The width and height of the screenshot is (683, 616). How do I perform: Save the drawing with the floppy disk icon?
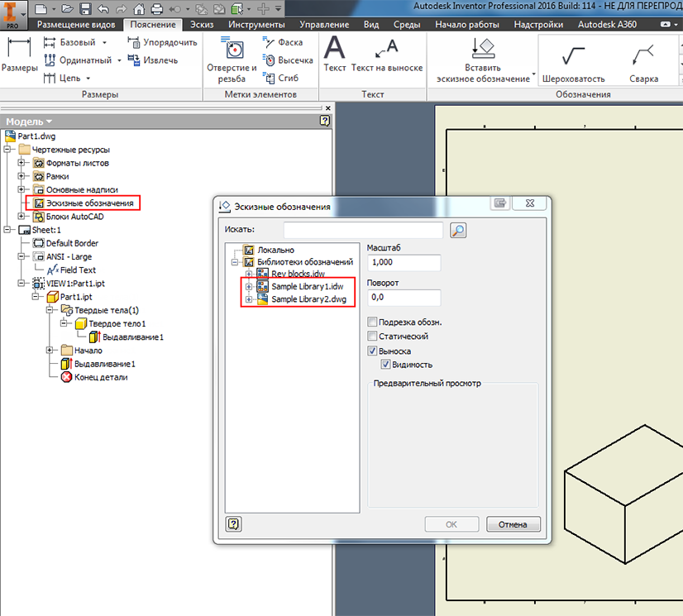click(x=85, y=8)
